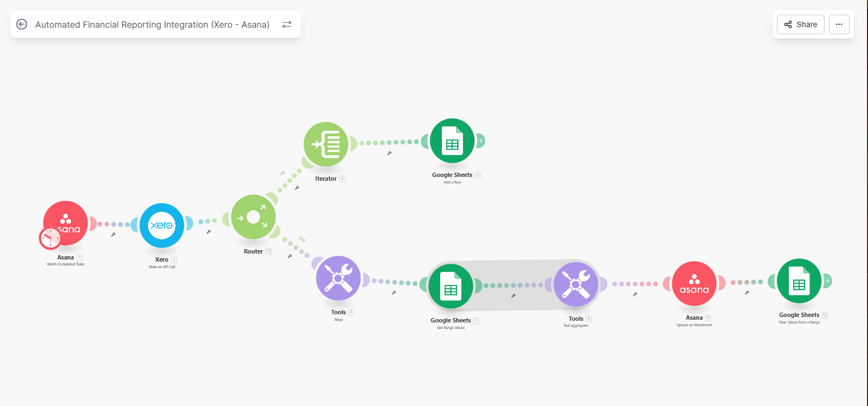The image size is (868, 406).
Task: Click the scenario title to rename it
Action: (152, 25)
